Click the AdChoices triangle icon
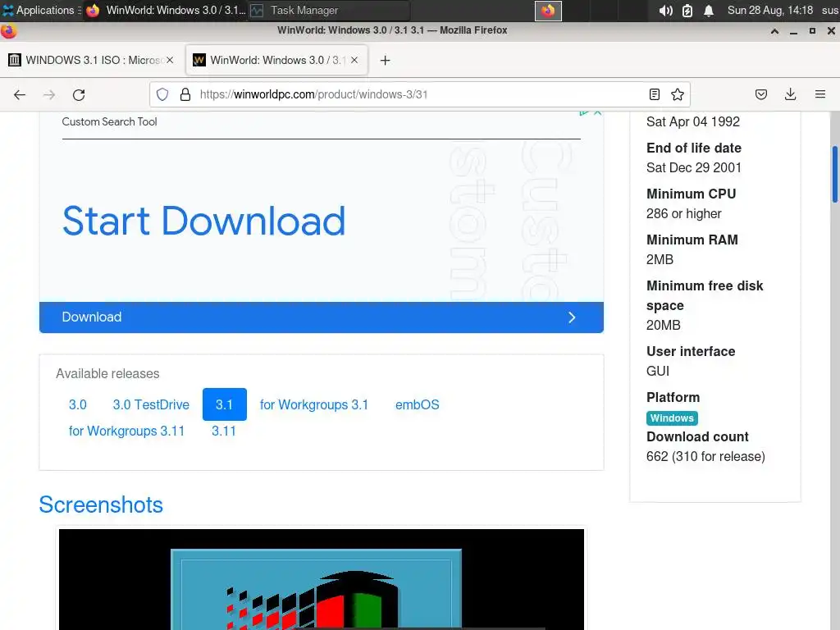Screen dimensions: 840x630 pyautogui.click(x=584, y=112)
